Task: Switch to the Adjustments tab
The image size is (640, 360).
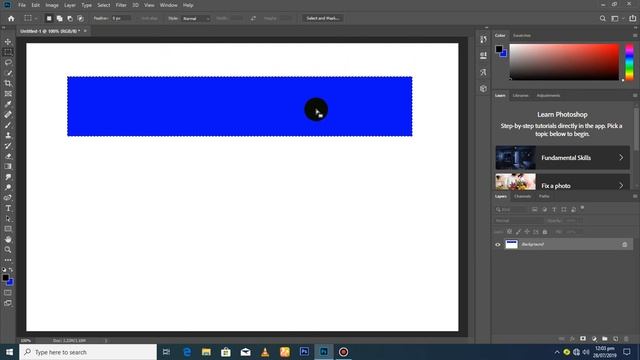Action: pos(548,96)
